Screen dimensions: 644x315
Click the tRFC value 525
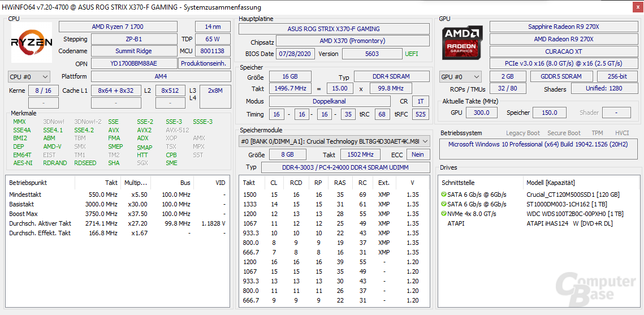click(x=421, y=114)
